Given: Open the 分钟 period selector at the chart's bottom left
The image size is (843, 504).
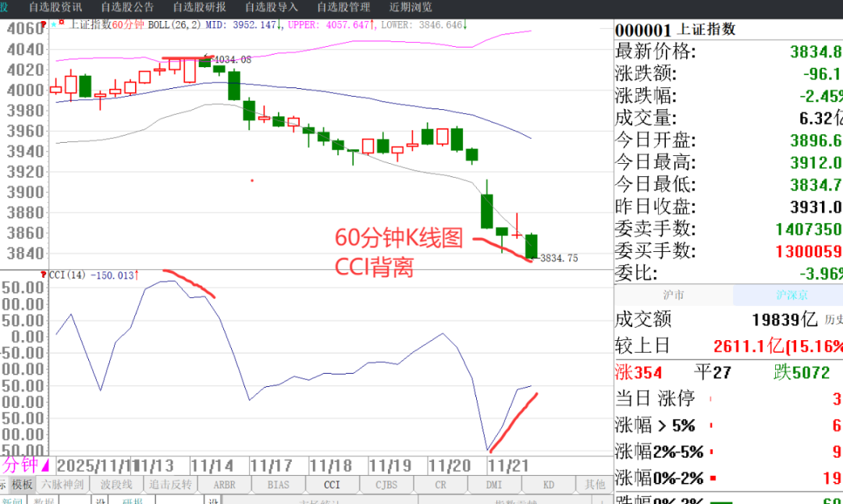Looking at the screenshot, I should [25, 465].
